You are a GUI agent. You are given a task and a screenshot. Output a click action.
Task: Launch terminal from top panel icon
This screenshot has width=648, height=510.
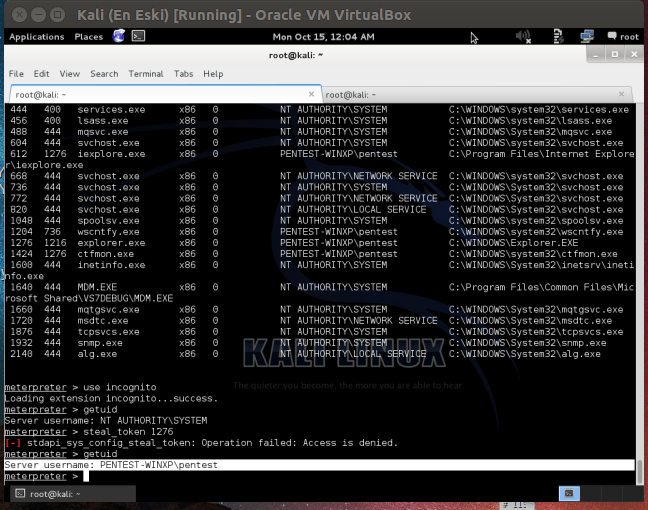tap(138, 36)
